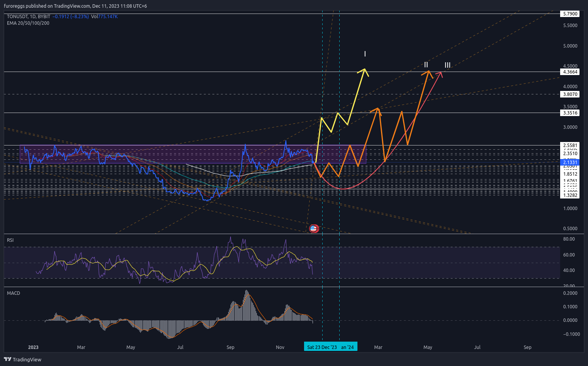Click the Vol 775.147K volume readout
Image resolution: width=588 pixels, height=366 pixels.
click(104, 17)
